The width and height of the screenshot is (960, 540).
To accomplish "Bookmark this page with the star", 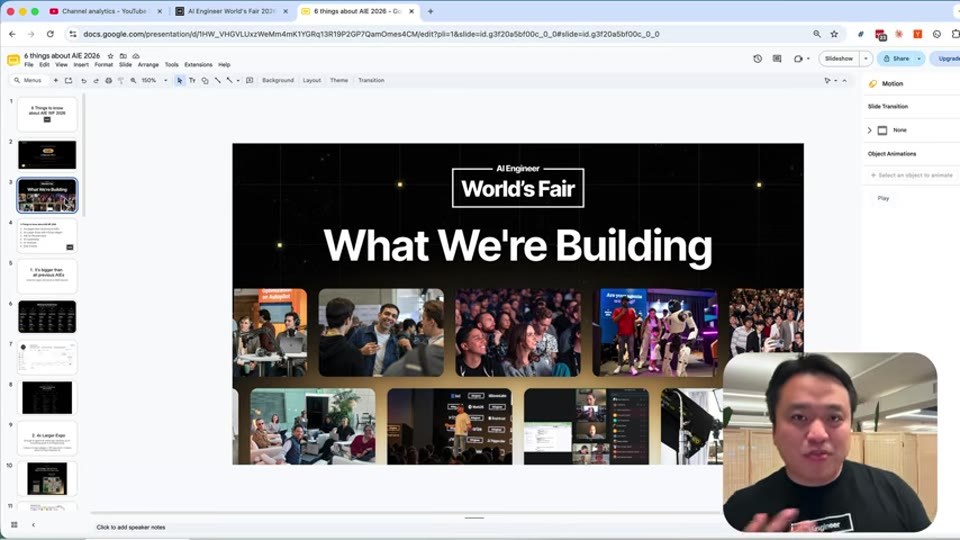I will coord(834,34).
